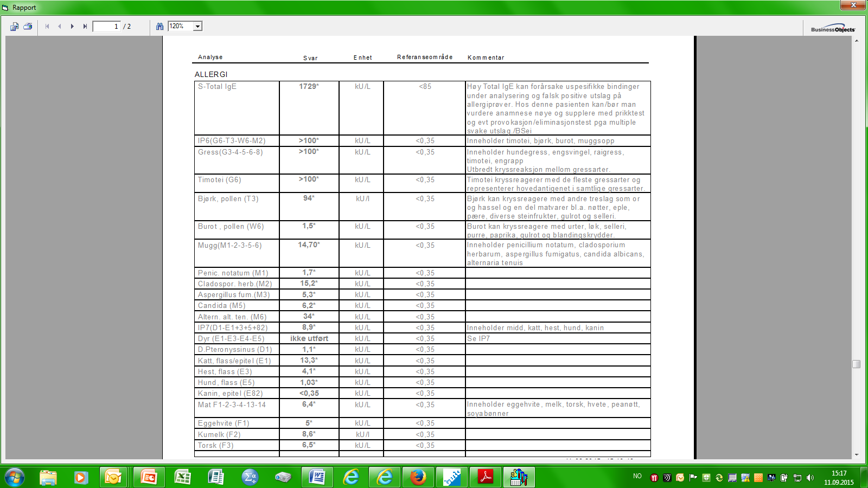Screen dimensions: 868x488
Task: Open Windows Explorer from taskbar
Action: coord(48,477)
